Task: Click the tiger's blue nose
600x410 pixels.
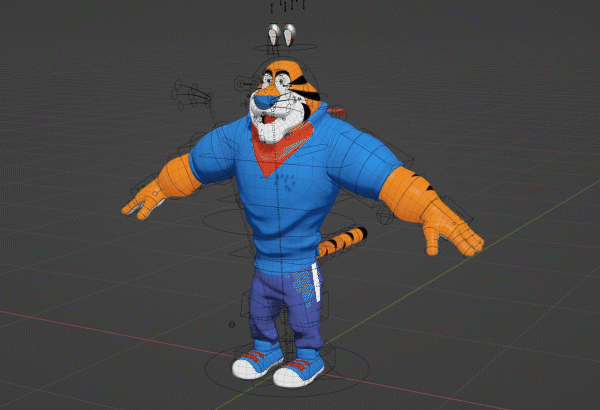Action: pyautogui.click(x=264, y=101)
